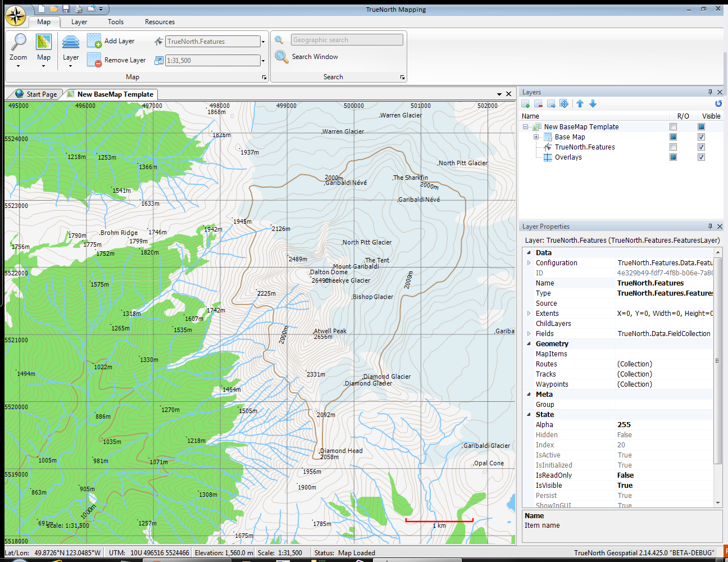Screen dimensions: 728x562
Task: Click the Remove Layer button
Action: tap(117, 60)
